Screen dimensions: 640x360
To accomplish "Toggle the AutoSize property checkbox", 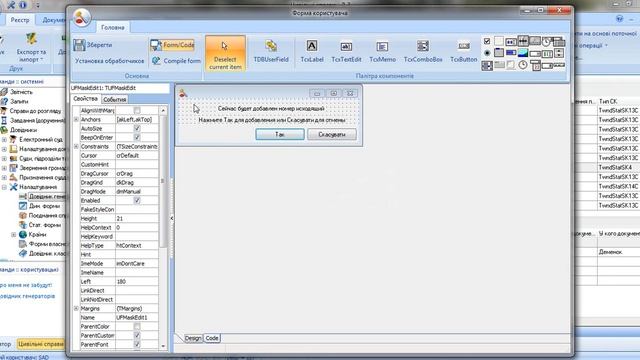I will pyautogui.click(x=137, y=129).
